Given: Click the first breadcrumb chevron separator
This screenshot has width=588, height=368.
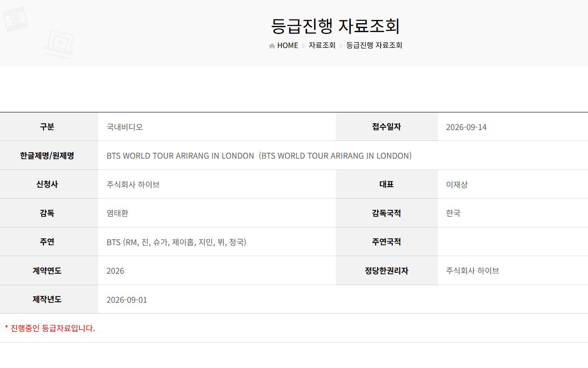Looking at the screenshot, I should [x=303, y=46].
